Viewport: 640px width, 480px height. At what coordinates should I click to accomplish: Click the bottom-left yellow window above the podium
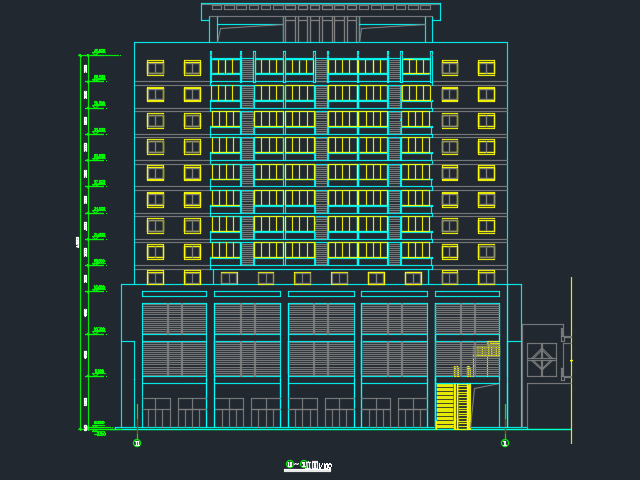click(155, 277)
